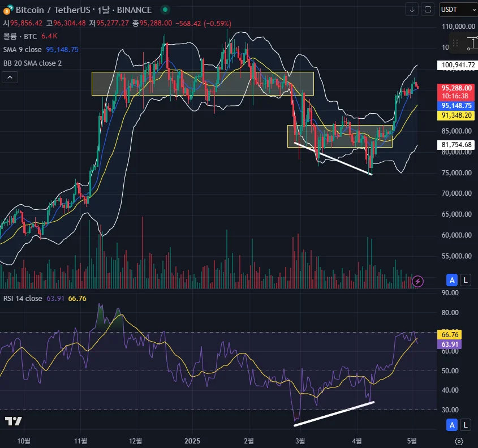Screen dimensions: 478x448
Task: Click the fullscreen frame icon
Action: (x=428, y=10)
